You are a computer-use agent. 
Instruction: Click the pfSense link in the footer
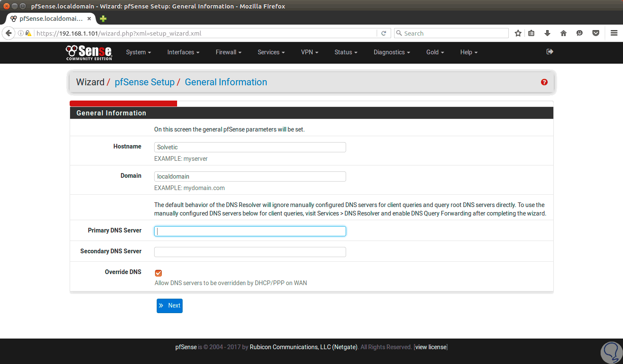186,347
